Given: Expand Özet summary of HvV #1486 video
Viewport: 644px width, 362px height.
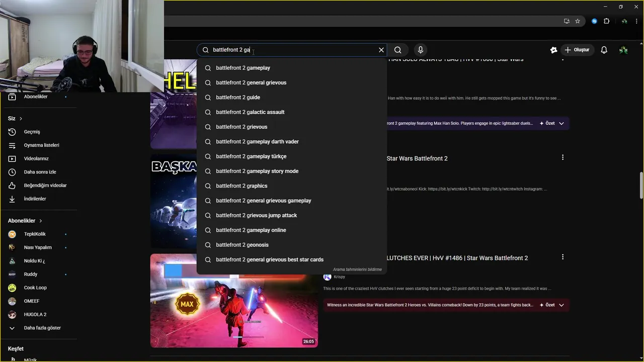Looking at the screenshot, I should point(551,305).
